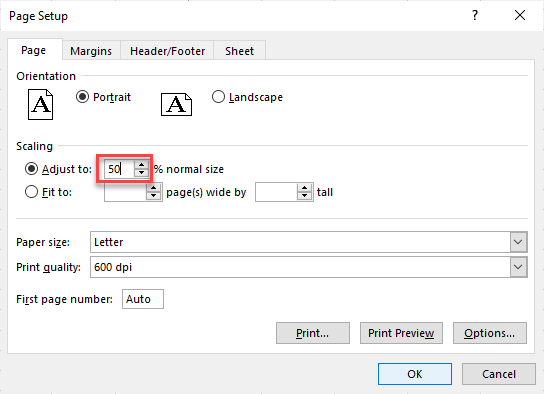Click the "Orientation" section heading
This screenshot has width=544, height=394.
pos(46,76)
